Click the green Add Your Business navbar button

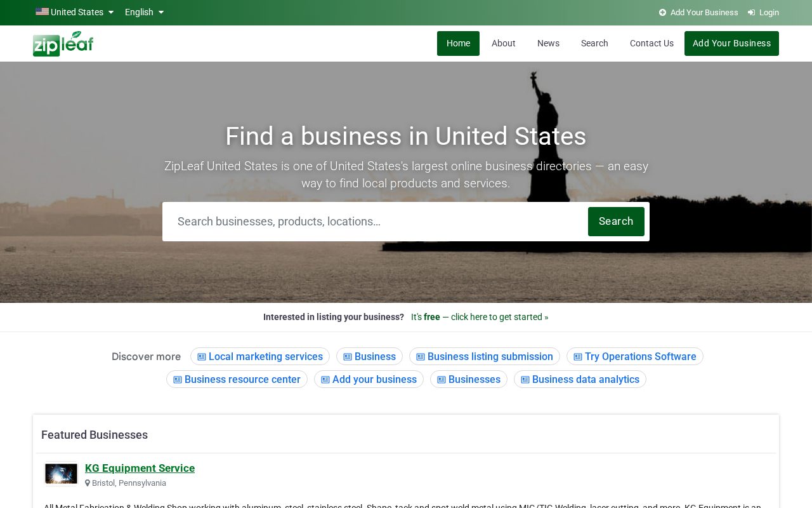click(731, 43)
